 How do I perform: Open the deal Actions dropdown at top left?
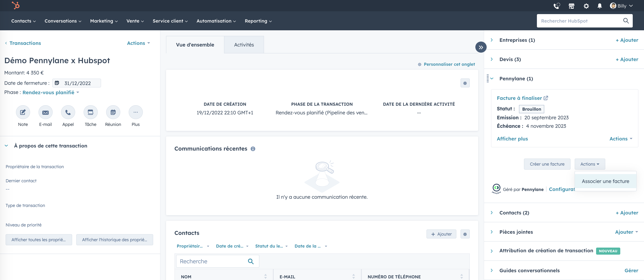[139, 43]
